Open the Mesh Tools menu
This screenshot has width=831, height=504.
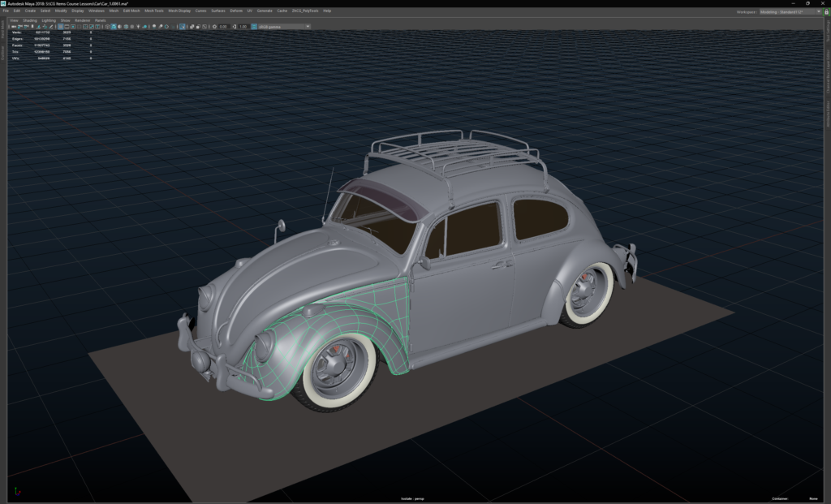[x=153, y=11]
